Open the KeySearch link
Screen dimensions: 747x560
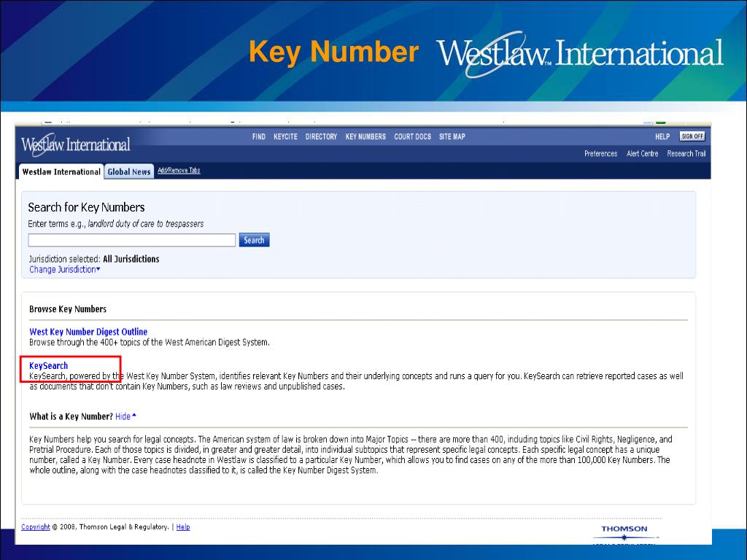coord(49,366)
